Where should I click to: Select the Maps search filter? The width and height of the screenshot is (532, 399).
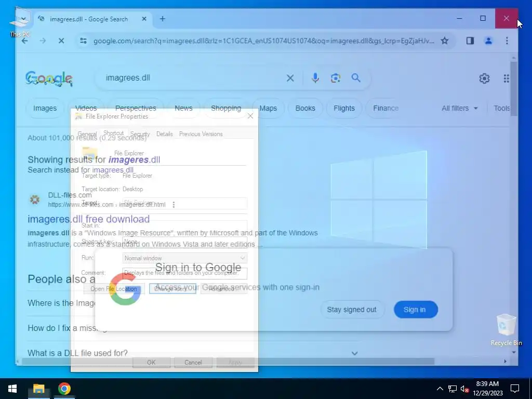point(268,108)
